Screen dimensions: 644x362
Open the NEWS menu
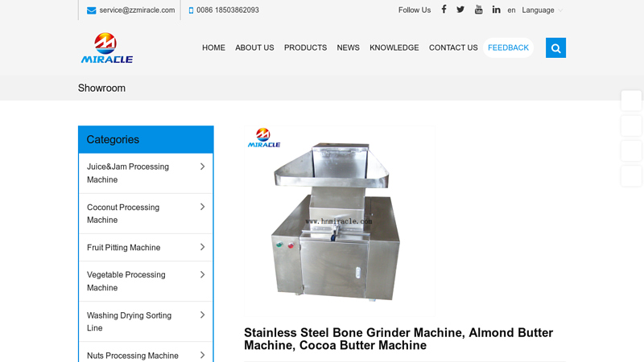point(349,47)
